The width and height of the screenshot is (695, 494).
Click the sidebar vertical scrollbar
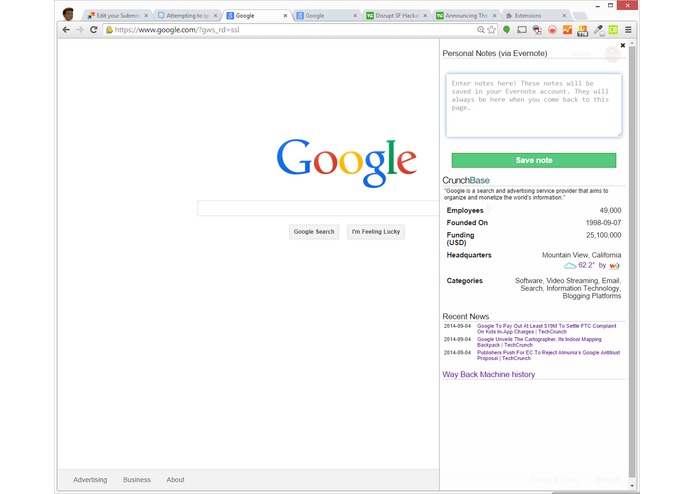pos(632,259)
